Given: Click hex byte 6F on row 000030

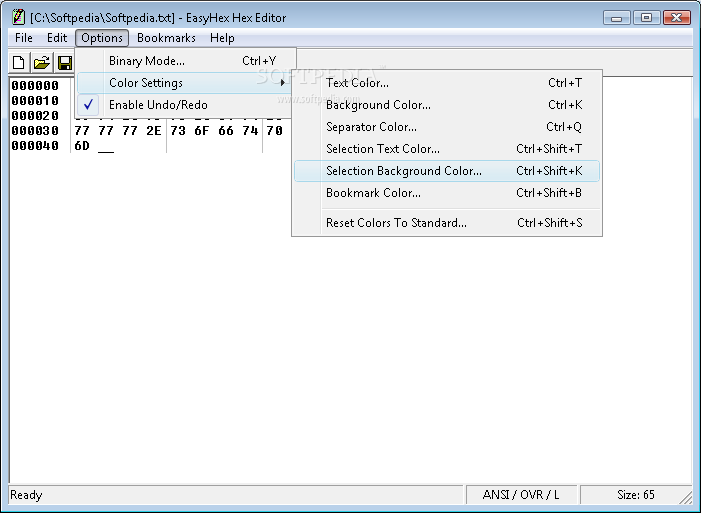Looking at the screenshot, I should (x=202, y=131).
